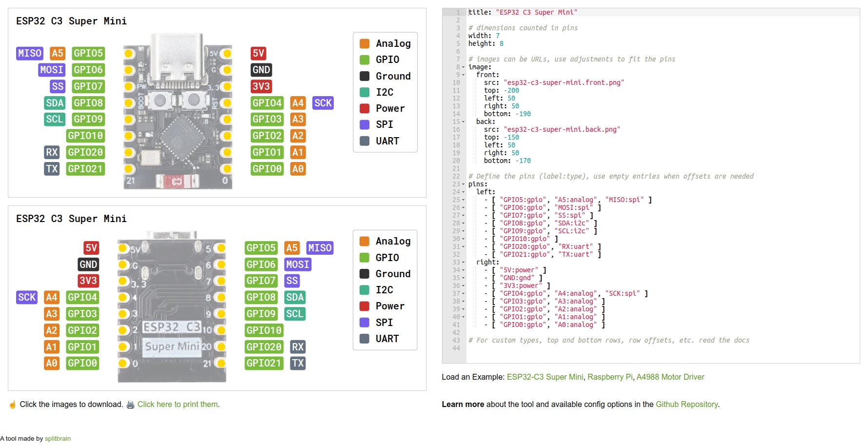Collapse the back block at line 15
Viewport: 868px width, 448px height.
(x=463, y=122)
